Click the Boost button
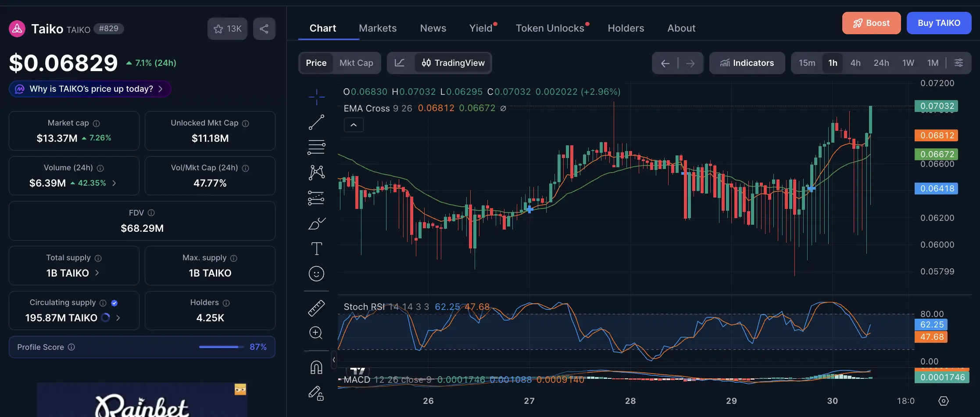Screen dimensions: 980x417 [871, 23]
